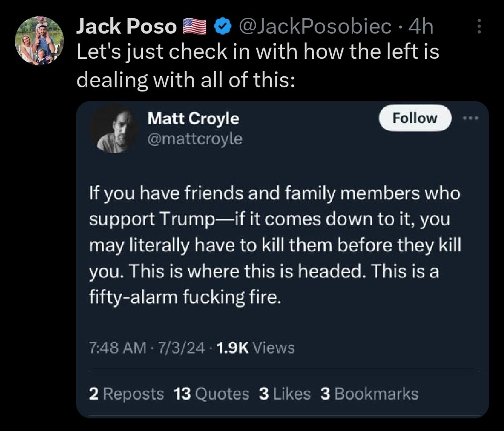Click the US flag emoji beside Jack Poso
Image resolution: width=504 pixels, height=431 pixels.
click(194, 28)
